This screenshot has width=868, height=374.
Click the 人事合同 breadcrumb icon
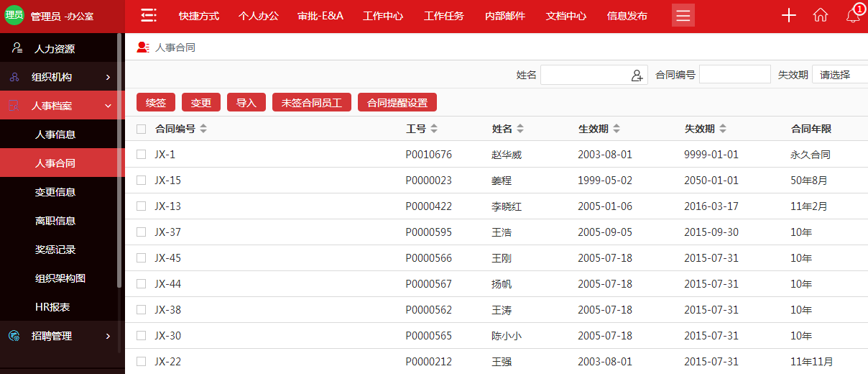tap(143, 47)
